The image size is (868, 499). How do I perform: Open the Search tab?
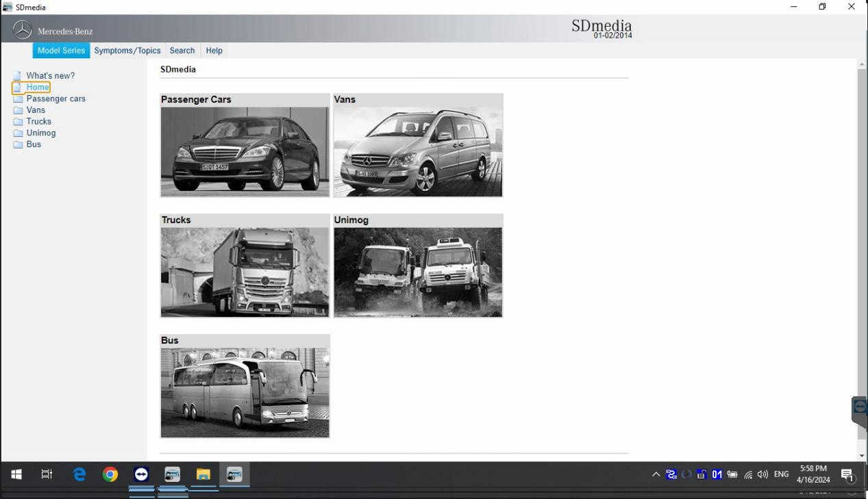click(x=182, y=51)
